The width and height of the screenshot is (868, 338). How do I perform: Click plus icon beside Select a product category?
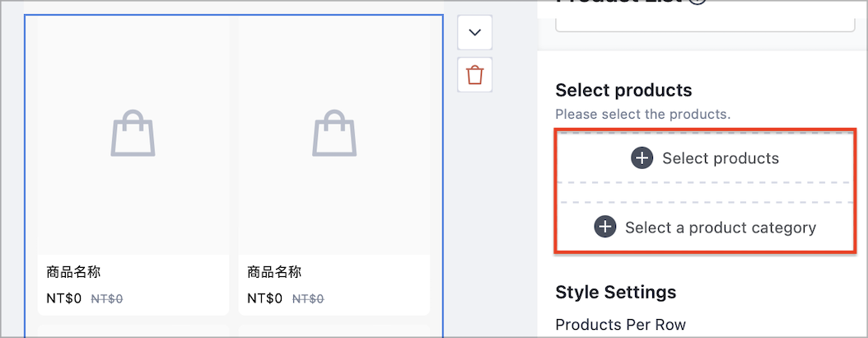point(605,228)
